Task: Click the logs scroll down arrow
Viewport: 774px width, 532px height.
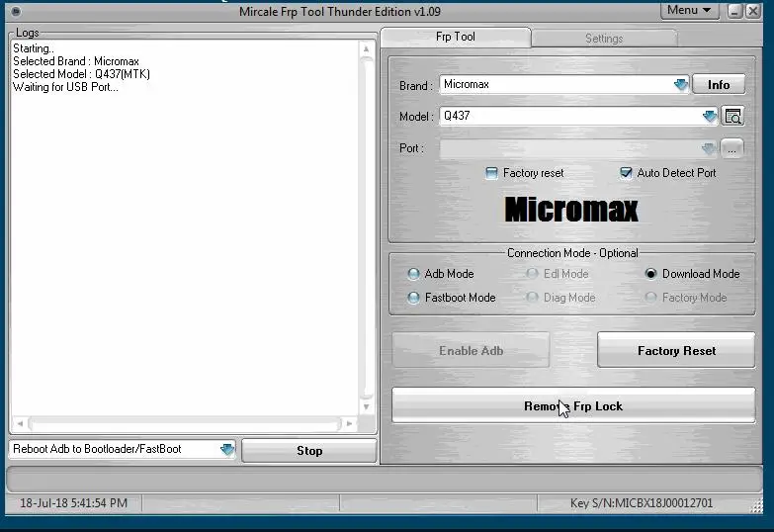Action: (x=366, y=407)
